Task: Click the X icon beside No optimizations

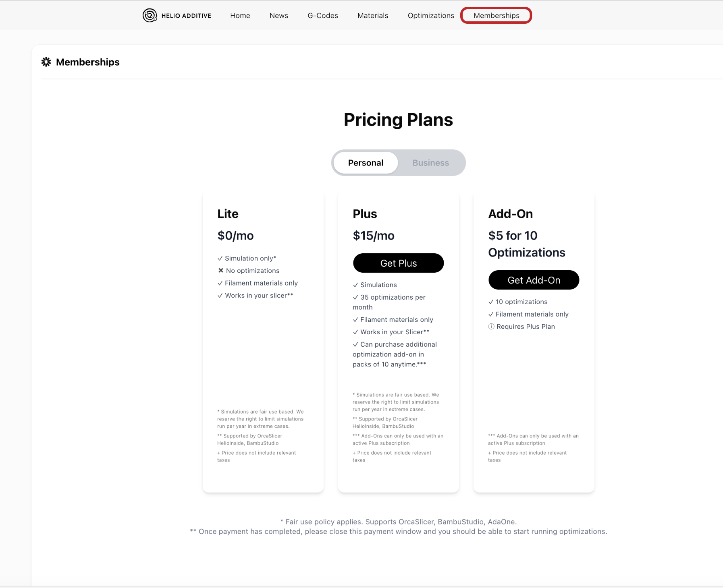Action: tap(220, 271)
